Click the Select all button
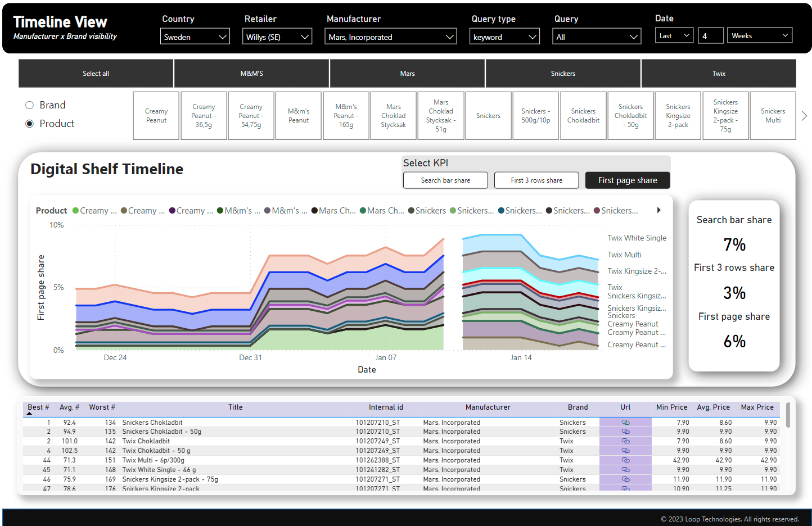This screenshot has height=526, width=812. click(96, 74)
